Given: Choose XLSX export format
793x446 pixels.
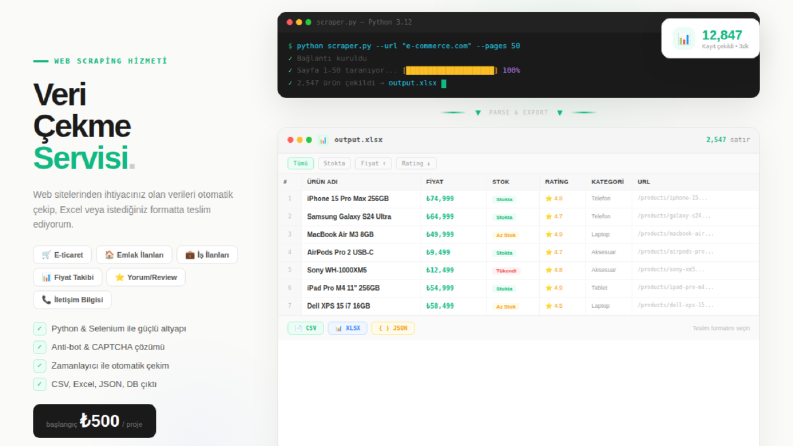Looking at the screenshot, I should pyautogui.click(x=347, y=328).
